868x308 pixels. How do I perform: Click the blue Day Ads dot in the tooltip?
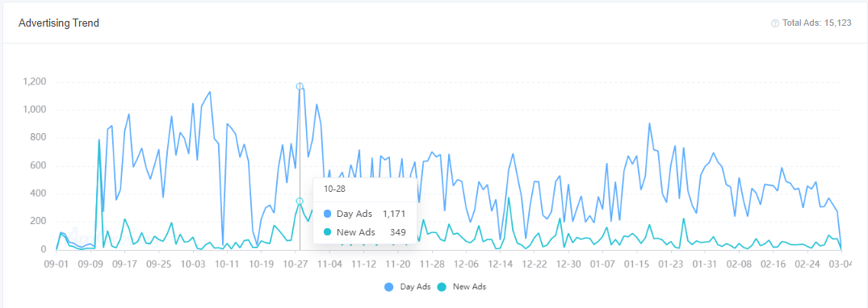(x=327, y=214)
